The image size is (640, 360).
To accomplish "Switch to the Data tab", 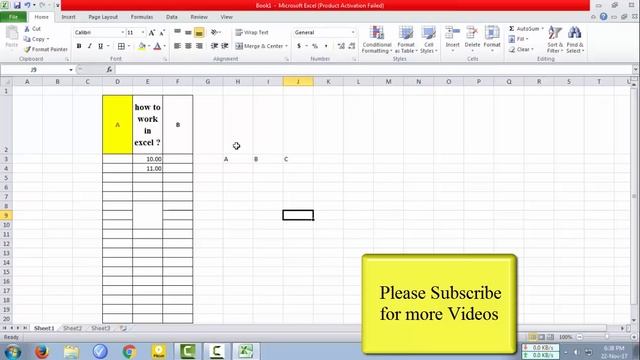I will tap(172, 17).
